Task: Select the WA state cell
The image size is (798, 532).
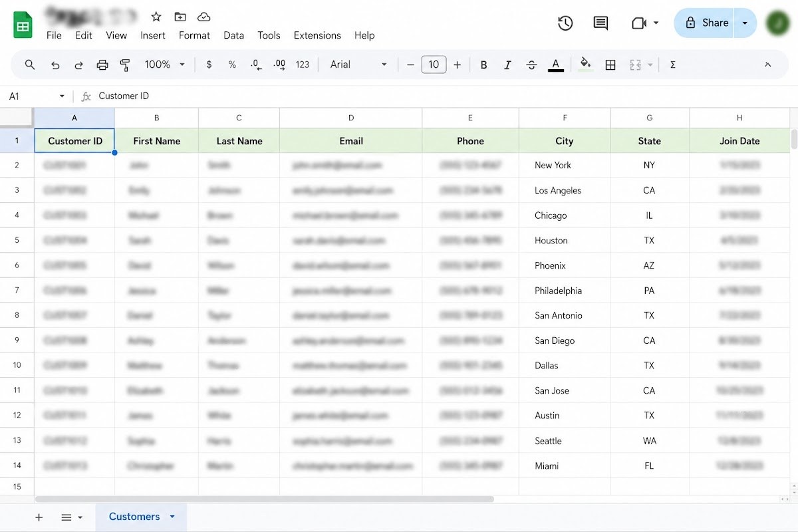Action: tap(650, 441)
